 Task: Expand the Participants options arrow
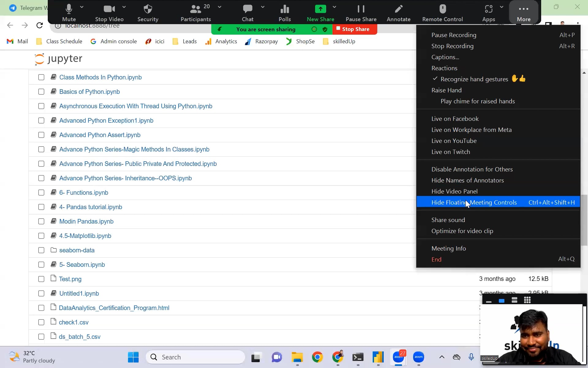220,7
